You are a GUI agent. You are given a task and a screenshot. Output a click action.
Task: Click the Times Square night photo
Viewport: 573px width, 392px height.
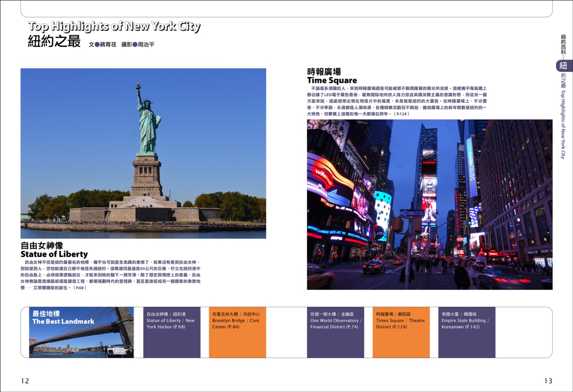pos(429,205)
